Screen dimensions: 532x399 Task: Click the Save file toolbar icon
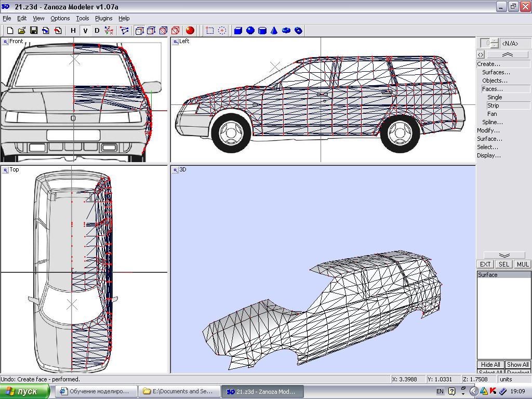(x=33, y=31)
